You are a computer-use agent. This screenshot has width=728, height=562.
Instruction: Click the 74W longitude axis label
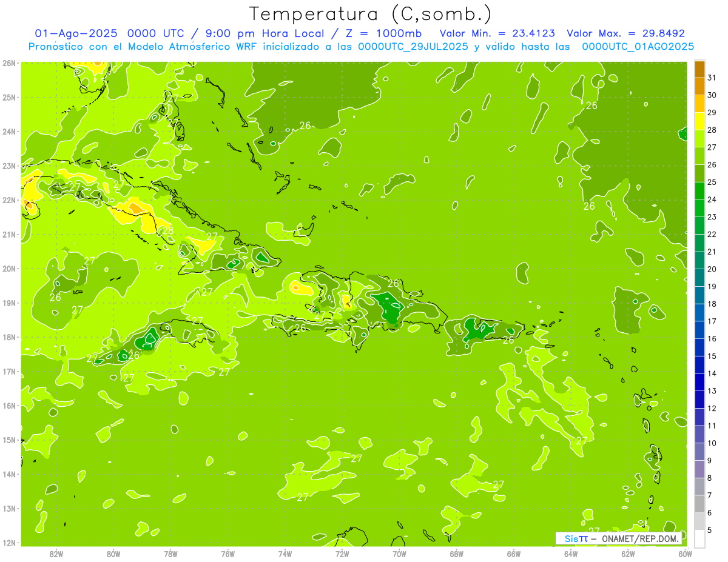[x=285, y=554]
